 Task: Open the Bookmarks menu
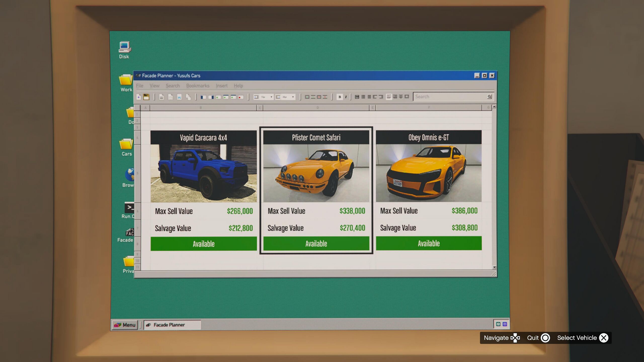pyautogui.click(x=198, y=86)
